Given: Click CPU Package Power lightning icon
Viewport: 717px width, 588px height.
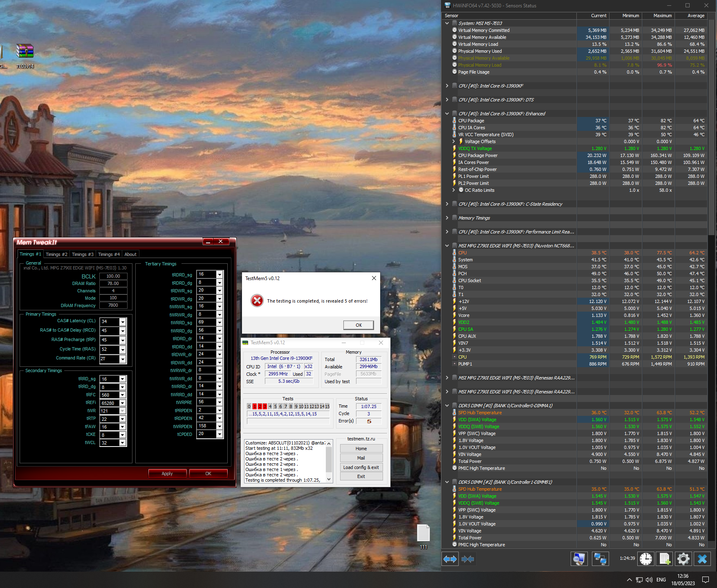Looking at the screenshot, I should pos(455,155).
